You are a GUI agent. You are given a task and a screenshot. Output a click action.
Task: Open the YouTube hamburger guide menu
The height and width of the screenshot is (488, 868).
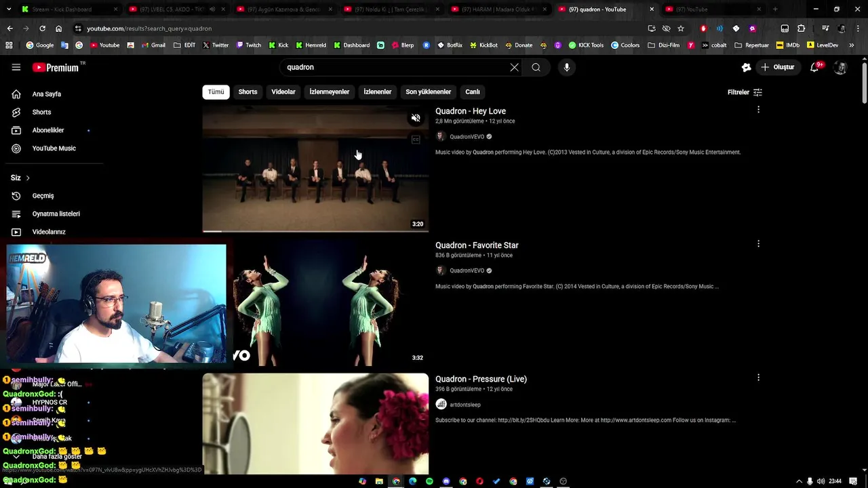click(16, 67)
